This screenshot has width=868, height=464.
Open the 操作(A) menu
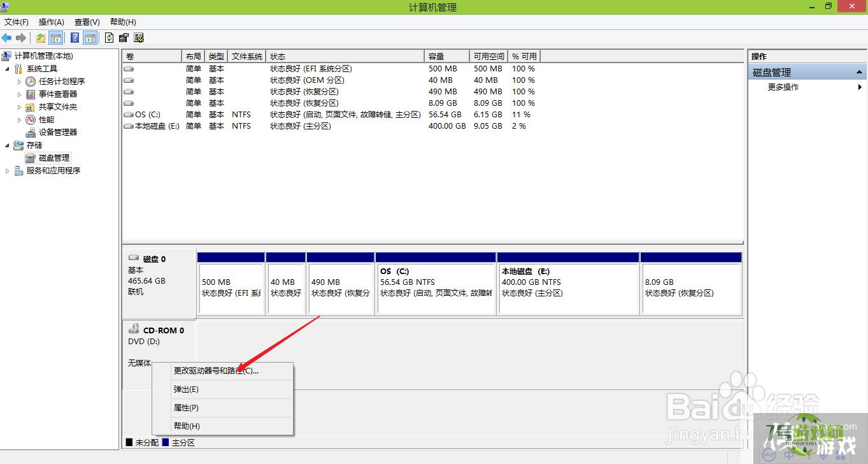[x=52, y=22]
